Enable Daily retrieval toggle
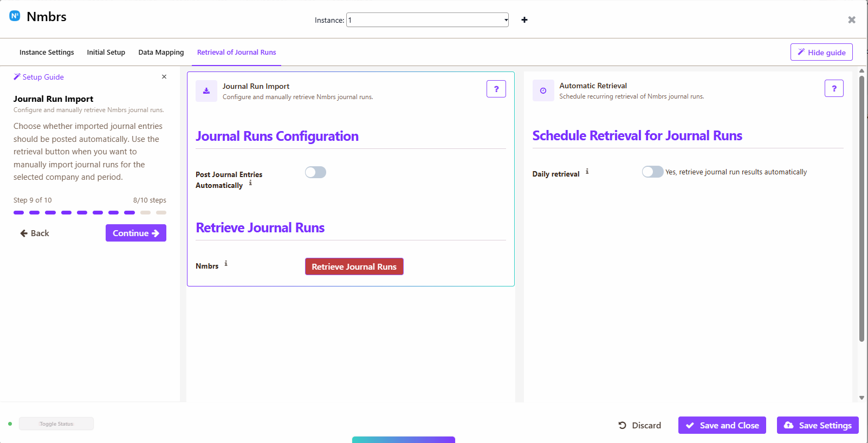Screen dimensions: 868x443 click(652, 172)
